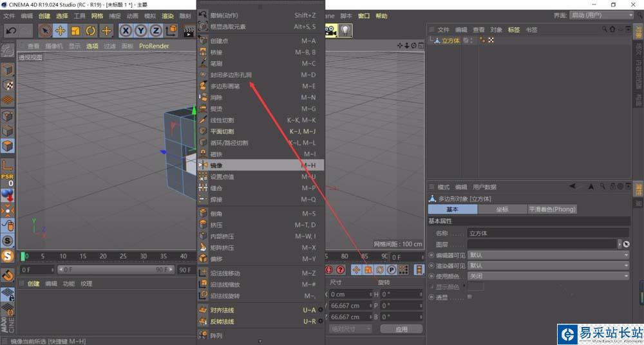Click the attributes back arrow icon
Image resolution: width=644 pixels, height=345 pixels.
click(x=573, y=187)
